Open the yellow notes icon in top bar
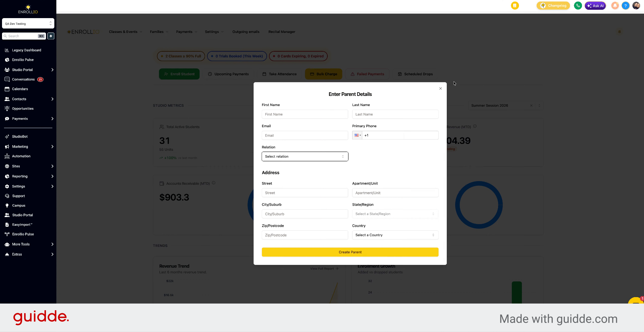 click(x=515, y=6)
